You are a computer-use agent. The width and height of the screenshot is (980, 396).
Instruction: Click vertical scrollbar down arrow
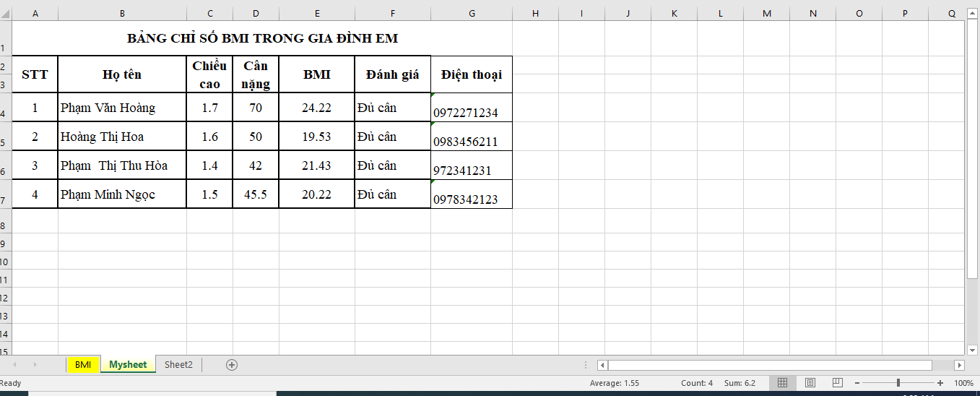click(973, 350)
